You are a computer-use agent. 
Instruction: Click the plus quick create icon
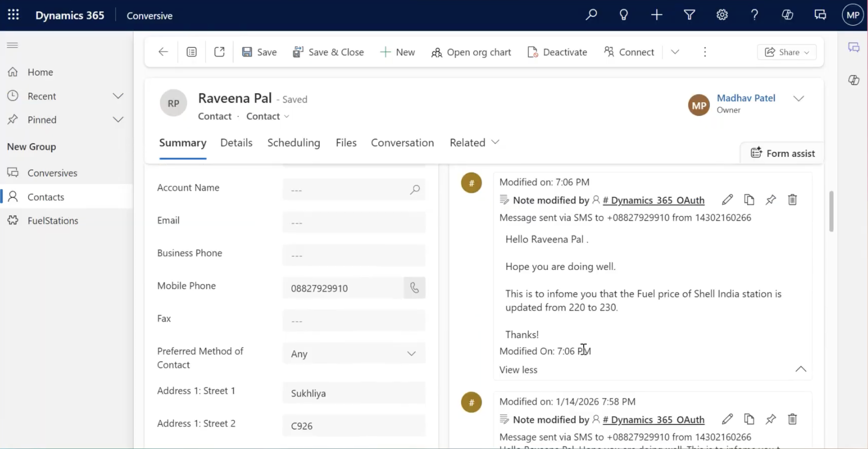pyautogui.click(x=656, y=15)
